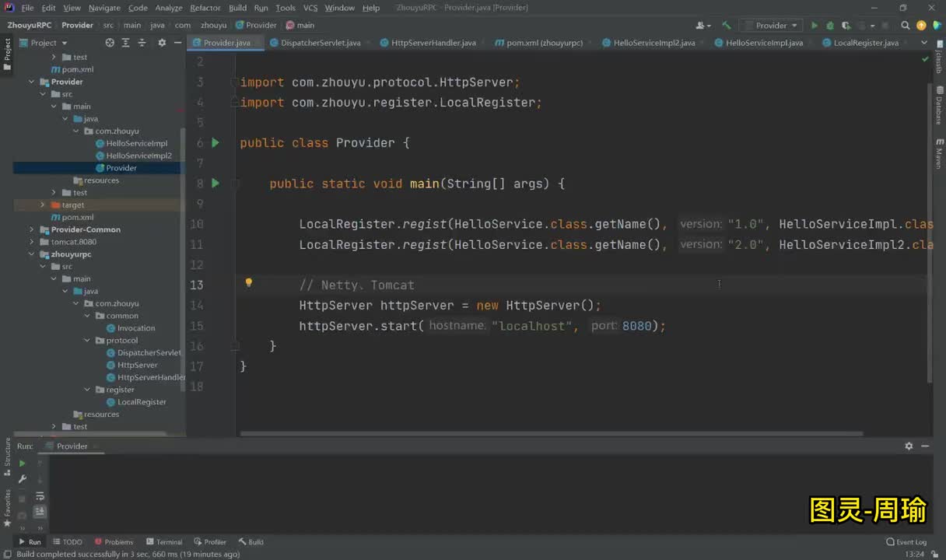Start debugging with the green bug icon

(830, 26)
